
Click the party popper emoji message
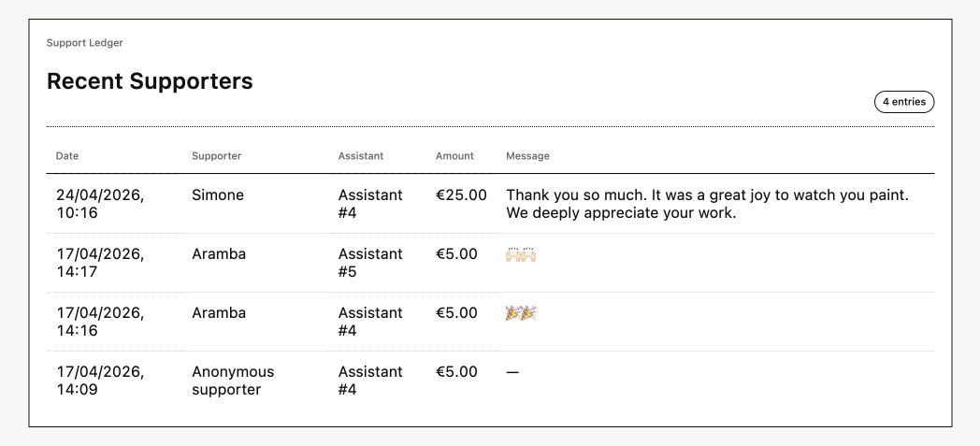pyautogui.click(x=521, y=313)
